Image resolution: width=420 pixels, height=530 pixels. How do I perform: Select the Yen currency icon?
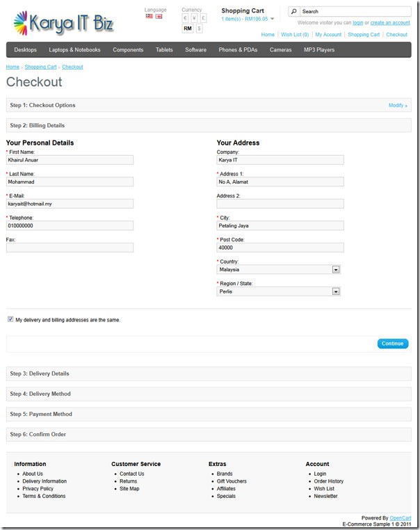(x=194, y=18)
